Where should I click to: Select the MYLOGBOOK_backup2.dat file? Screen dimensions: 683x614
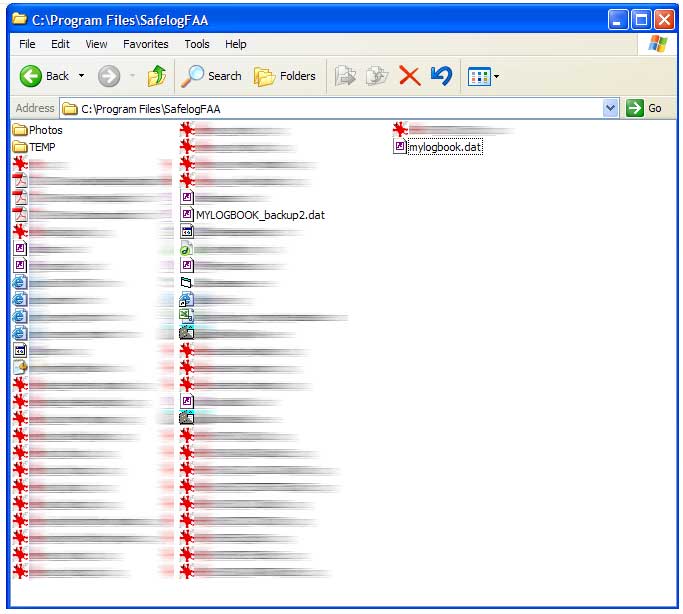[x=253, y=215]
